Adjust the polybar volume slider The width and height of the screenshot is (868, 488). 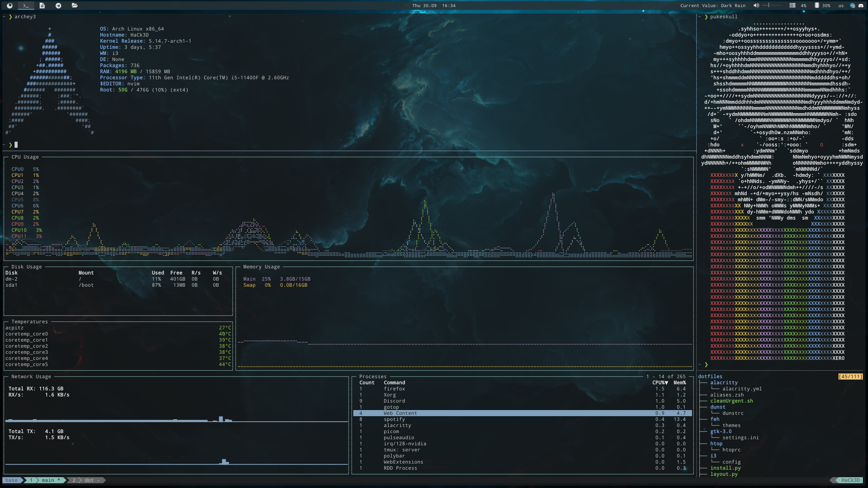(x=772, y=5)
